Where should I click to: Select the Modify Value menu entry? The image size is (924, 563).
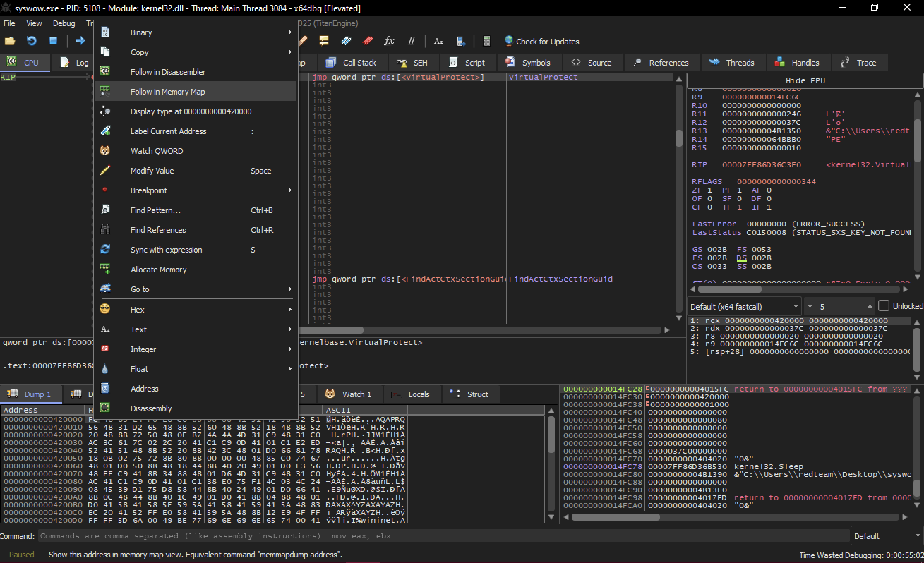(196, 170)
